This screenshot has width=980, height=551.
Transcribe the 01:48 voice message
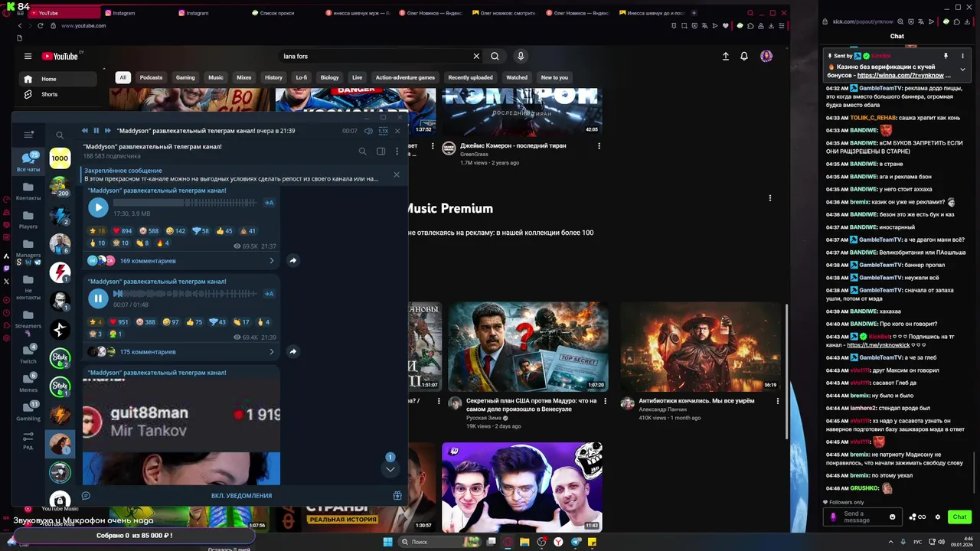click(269, 294)
